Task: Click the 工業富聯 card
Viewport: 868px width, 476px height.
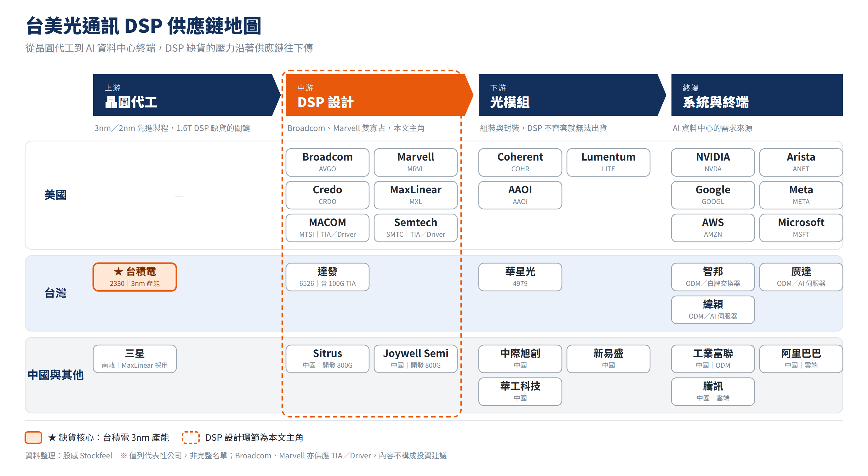Action: pyautogui.click(x=713, y=359)
